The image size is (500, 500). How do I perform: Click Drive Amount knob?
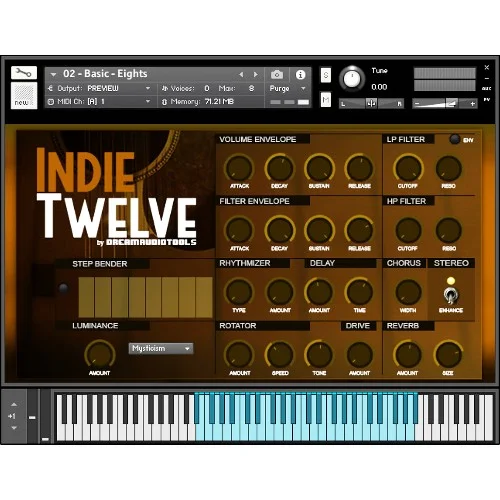pos(359,355)
